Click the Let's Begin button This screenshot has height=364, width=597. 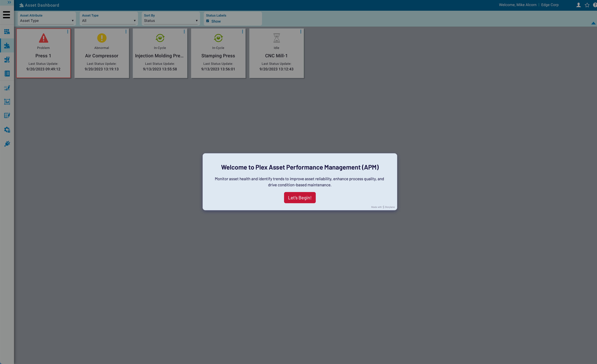(x=300, y=197)
